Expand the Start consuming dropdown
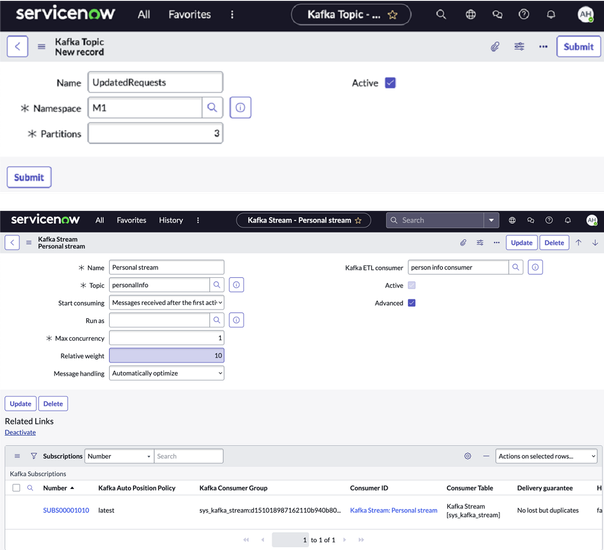Image resolution: width=604 pixels, height=550 pixels. click(166, 302)
